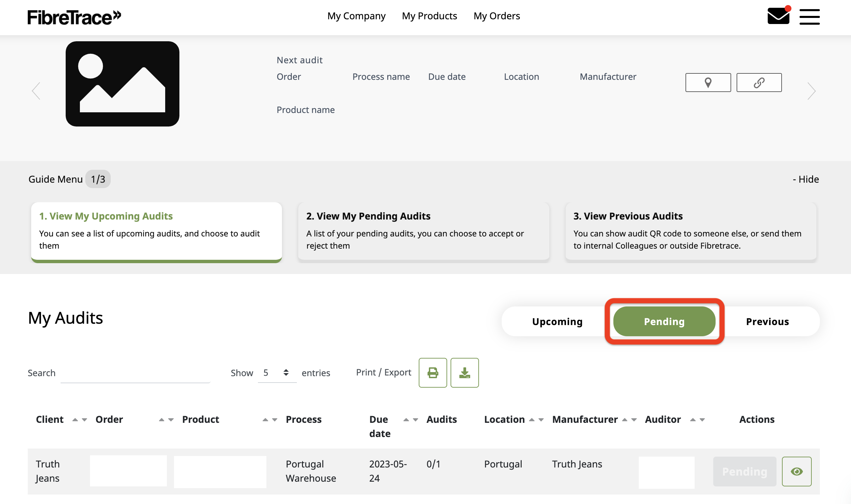Image resolution: width=851 pixels, height=504 pixels.
Task: Open the Show entries count dropdown
Action: tap(277, 373)
